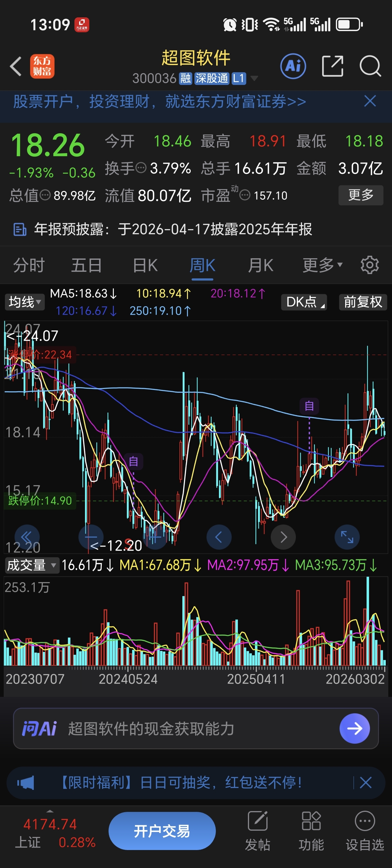Tap the 问Ai logo

pos(39,728)
